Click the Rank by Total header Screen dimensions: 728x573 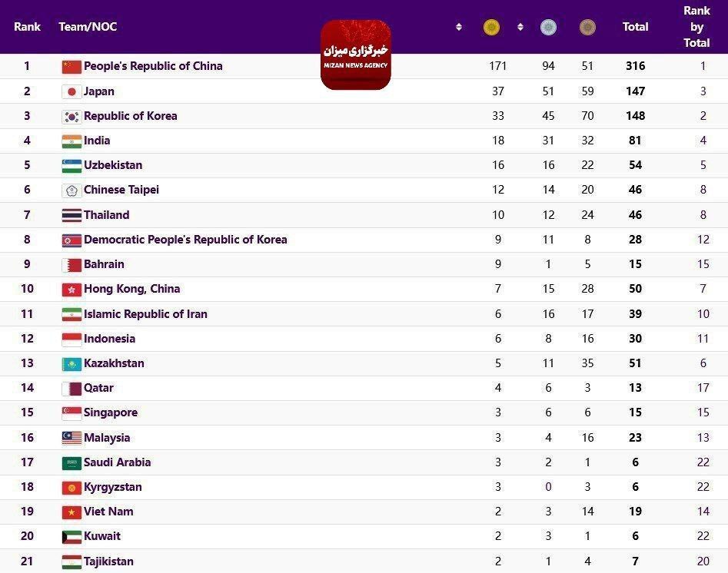tap(696, 27)
